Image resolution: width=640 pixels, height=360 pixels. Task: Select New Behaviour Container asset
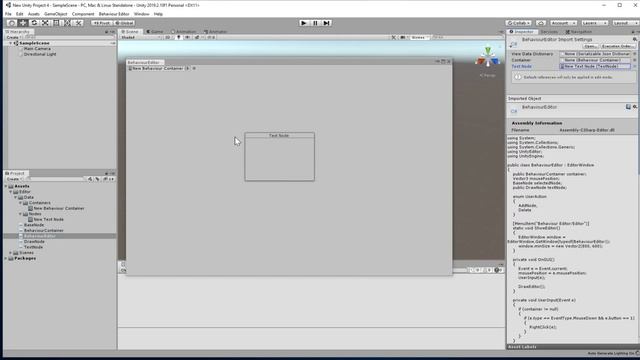point(59,208)
